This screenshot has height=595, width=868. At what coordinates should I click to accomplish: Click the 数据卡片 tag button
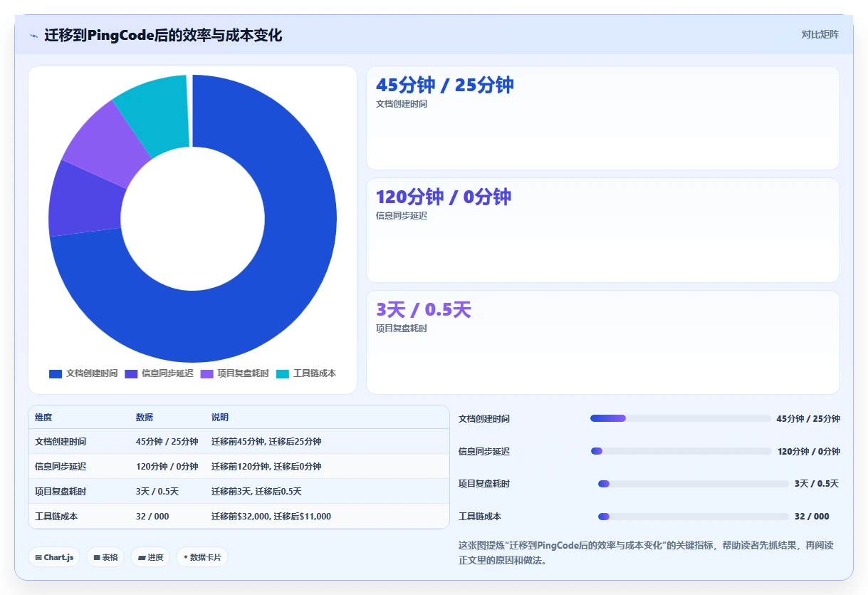pos(202,557)
